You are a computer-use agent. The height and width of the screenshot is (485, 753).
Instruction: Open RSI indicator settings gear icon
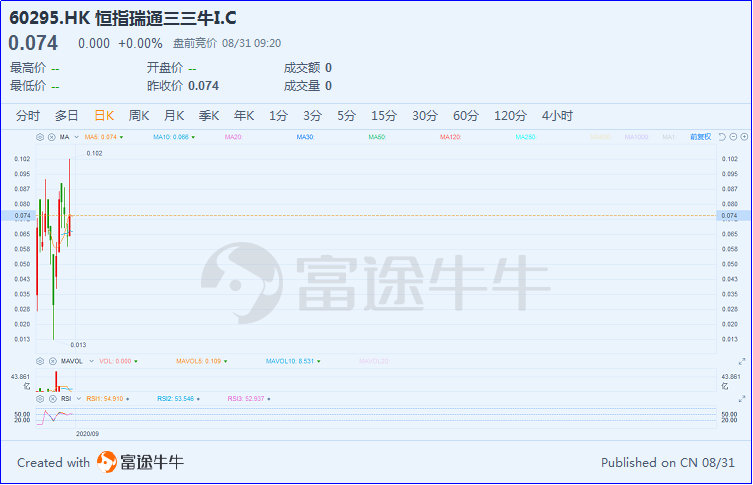pyautogui.click(x=40, y=399)
